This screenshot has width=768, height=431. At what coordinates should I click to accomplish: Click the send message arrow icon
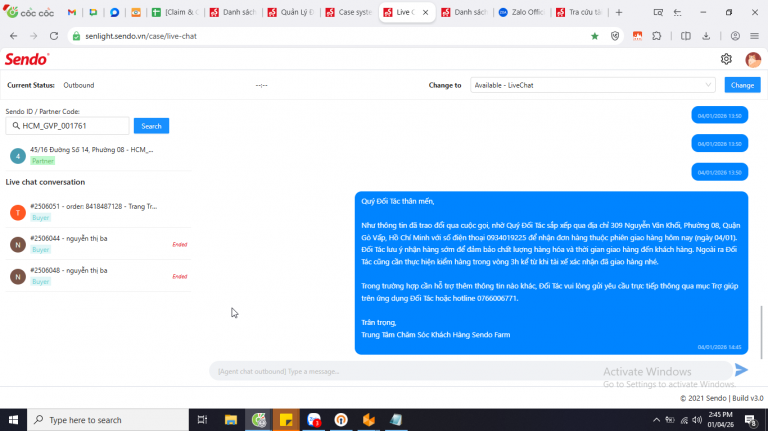click(742, 370)
